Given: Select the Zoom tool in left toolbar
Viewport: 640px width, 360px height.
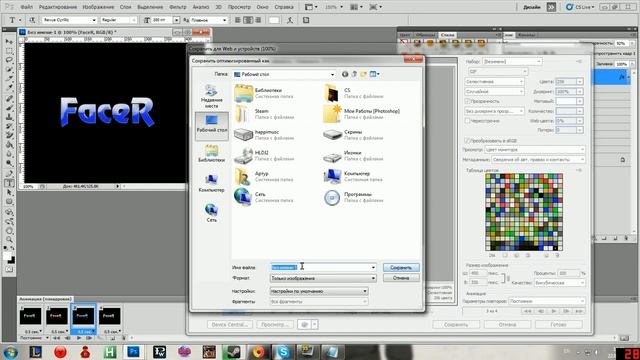Looking at the screenshot, I should (9, 240).
